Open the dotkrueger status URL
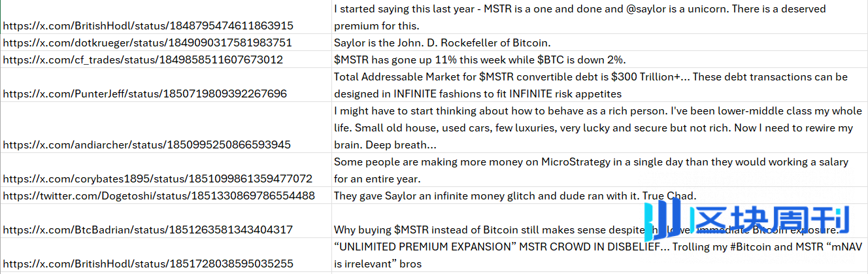868x274 pixels. coord(147,43)
